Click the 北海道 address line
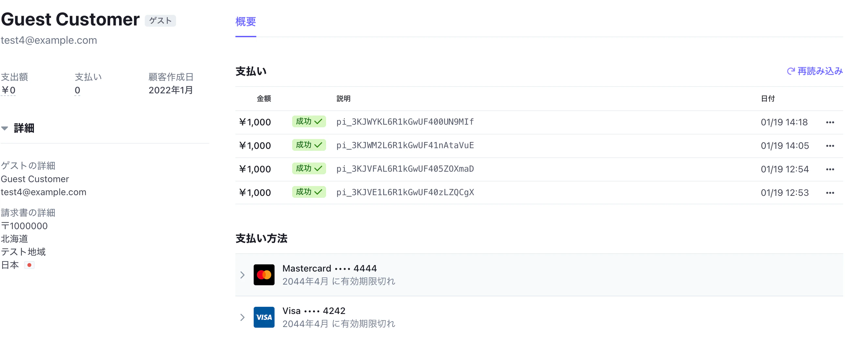The image size is (868, 344). coord(14,239)
